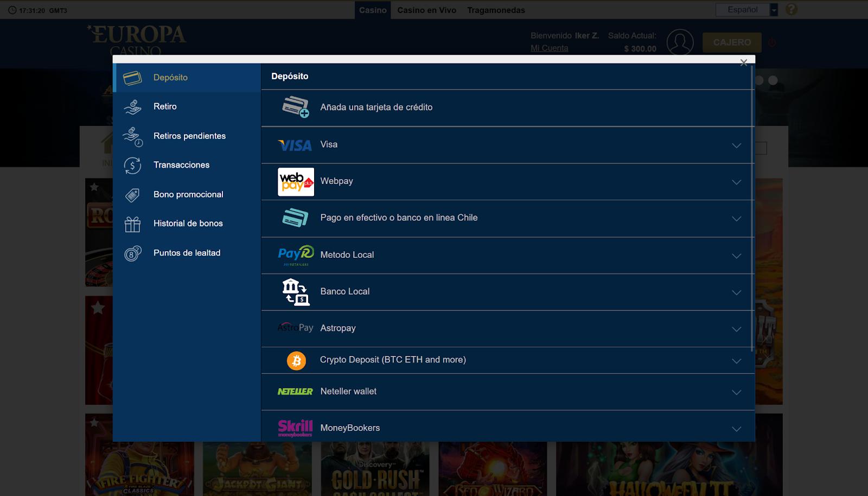Open the Tragamonedas tab
Image resolution: width=868 pixels, height=496 pixels.
click(x=496, y=10)
